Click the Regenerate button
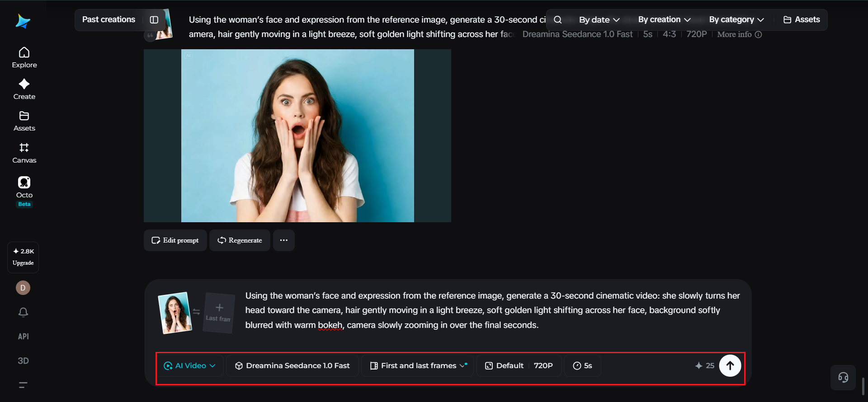The width and height of the screenshot is (868, 402). tap(240, 240)
